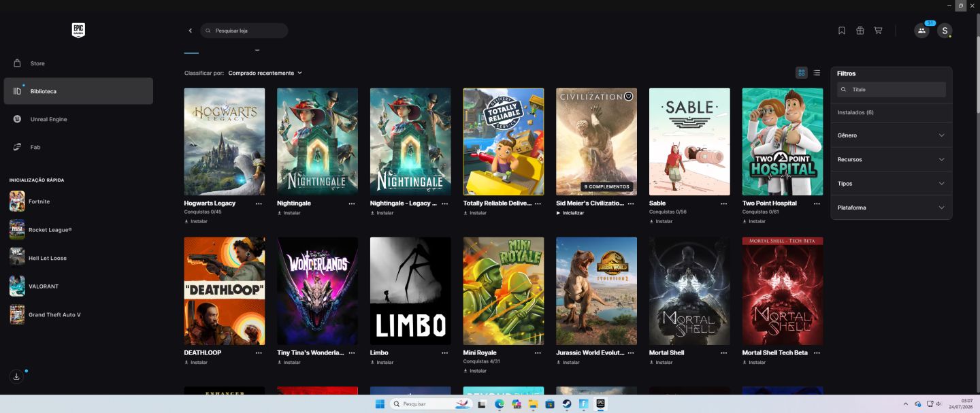Expand the Gênero filter

[x=891, y=135]
